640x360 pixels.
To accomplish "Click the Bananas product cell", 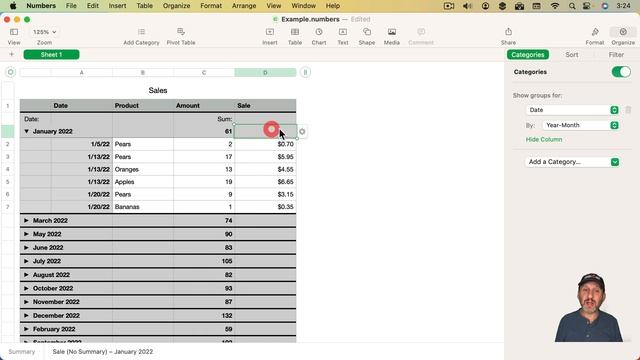I will pos(143,207).
